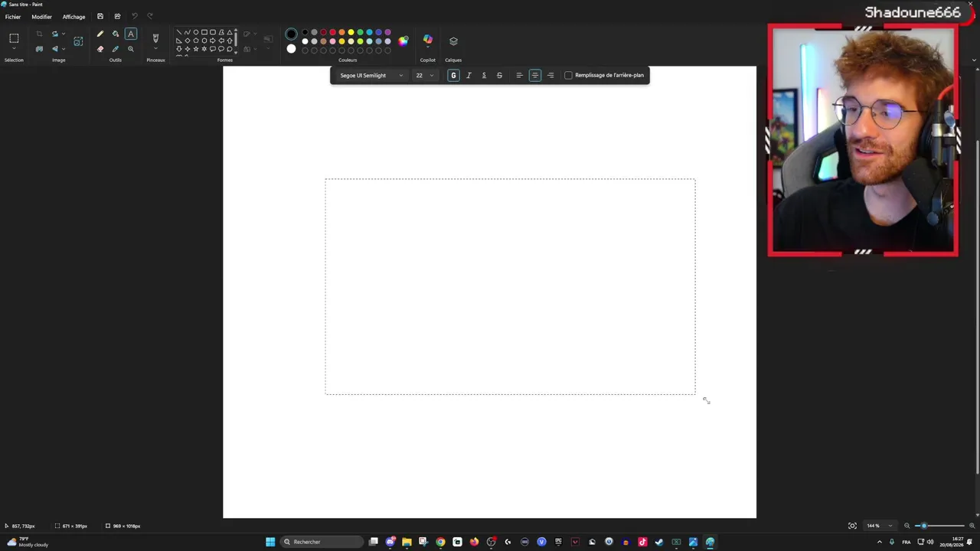
Task: Select the Pencil tool
Action: pyautogui.click(x=100, y=34)
